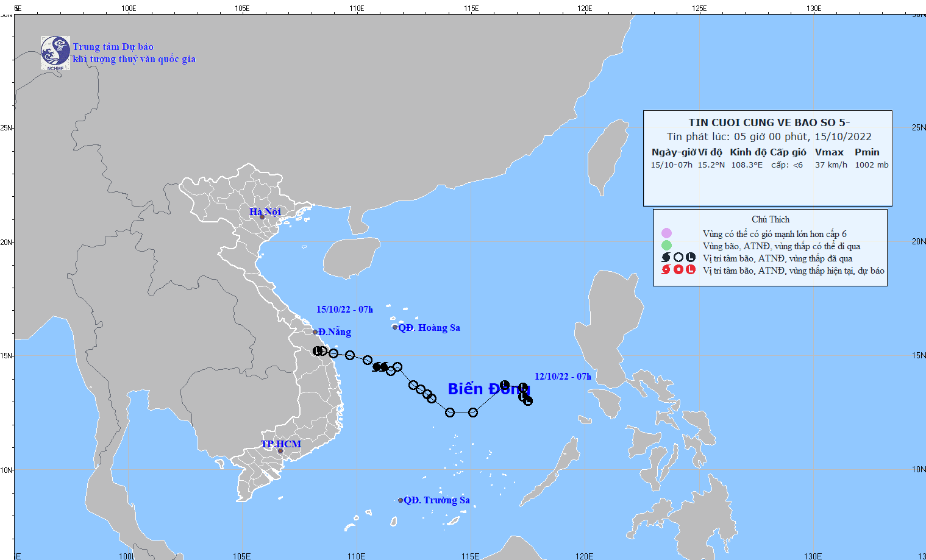The height and width of the screenshot is (560, 926).
Task: Click the Hà Nội city marker dot
Action: click(262, 217)
